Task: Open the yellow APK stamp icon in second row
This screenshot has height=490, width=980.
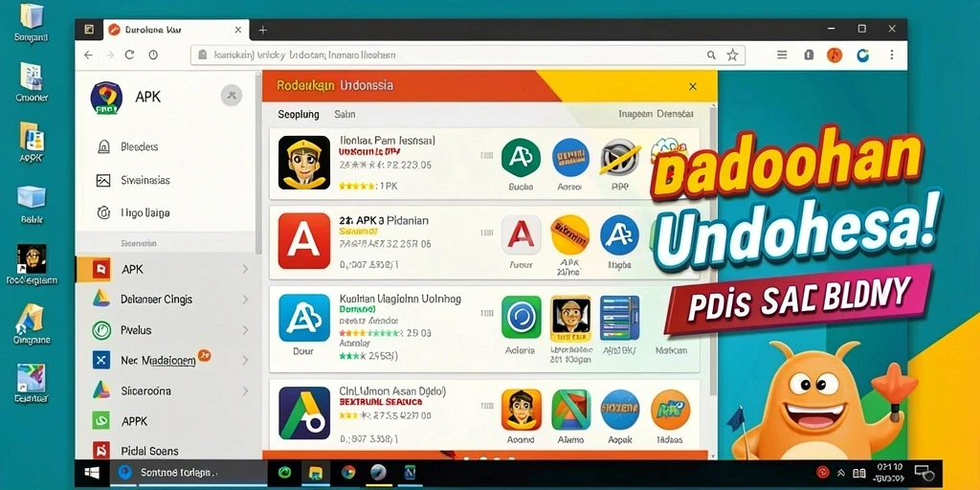Action: pyautogui.click(x=570, y=235)
